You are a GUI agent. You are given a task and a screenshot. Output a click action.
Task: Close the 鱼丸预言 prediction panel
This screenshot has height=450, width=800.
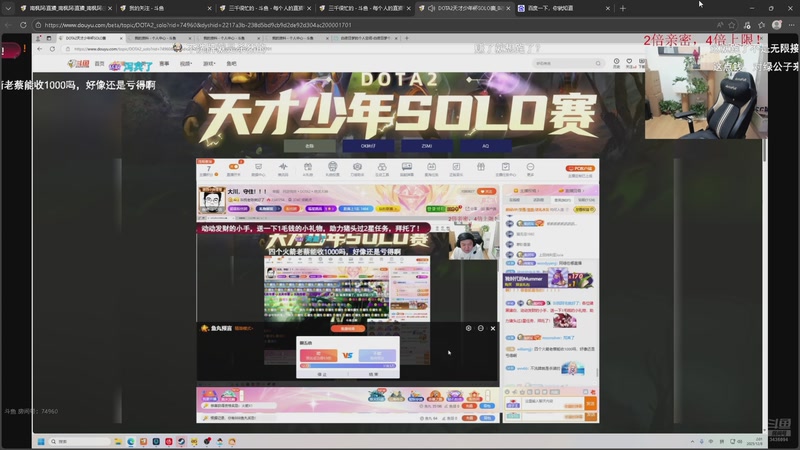(493, 328)
